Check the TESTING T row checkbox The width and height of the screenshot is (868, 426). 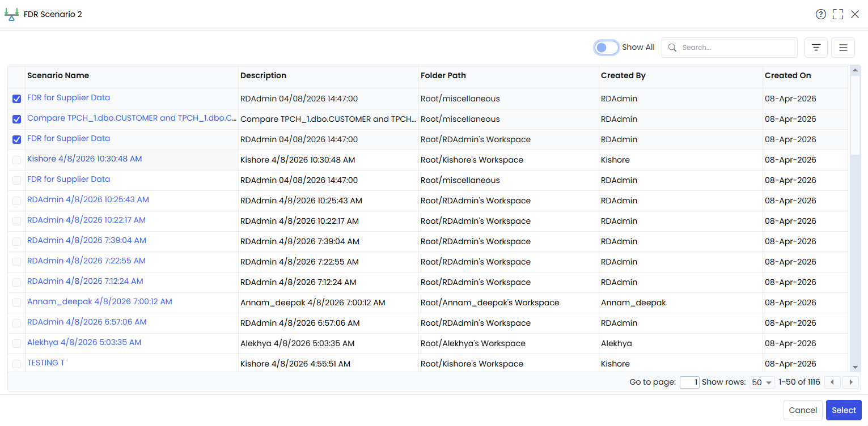coord(17,364)
